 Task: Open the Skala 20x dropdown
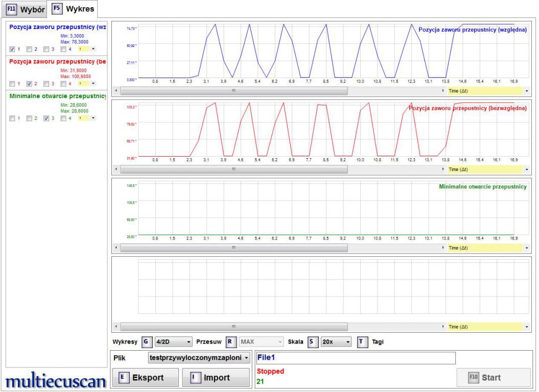tap(336, 342)
